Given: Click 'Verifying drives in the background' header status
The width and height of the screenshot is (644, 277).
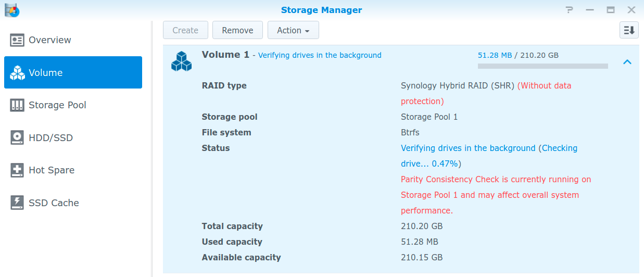Looking at the screenshot, I should [x=320, y=55].
